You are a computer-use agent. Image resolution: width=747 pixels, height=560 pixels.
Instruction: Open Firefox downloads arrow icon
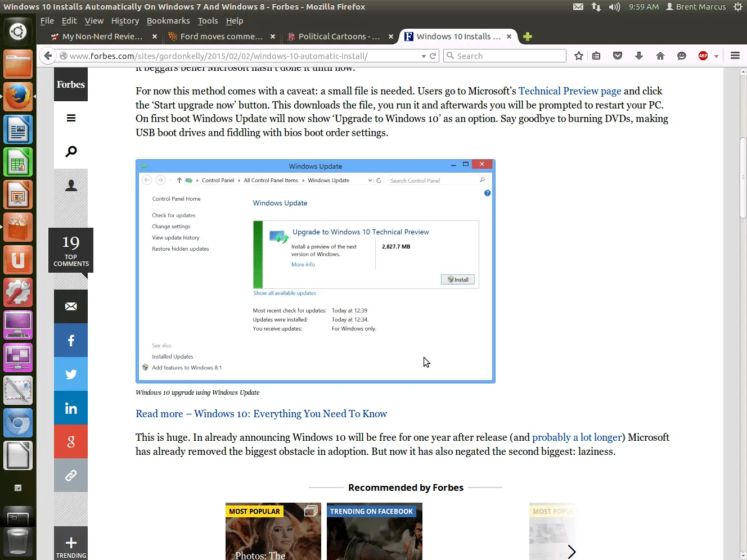point(638,56)
